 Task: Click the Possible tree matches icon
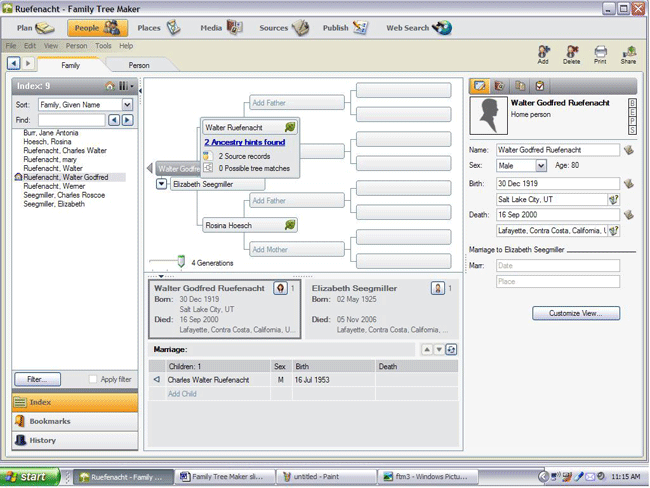(208, 168)
